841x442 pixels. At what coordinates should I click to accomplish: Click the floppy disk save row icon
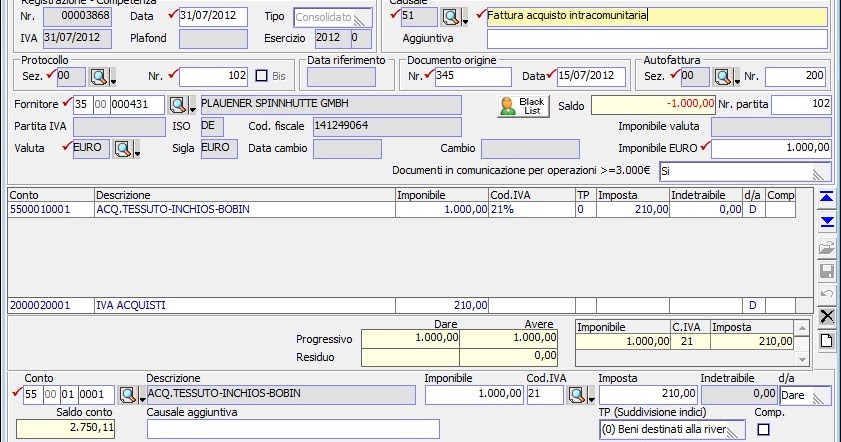point(827,271)
